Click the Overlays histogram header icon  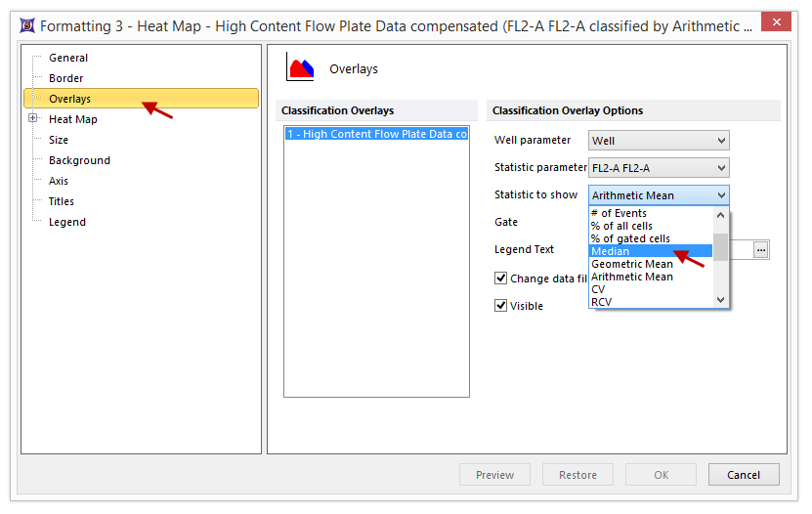(x=299, y=68)
